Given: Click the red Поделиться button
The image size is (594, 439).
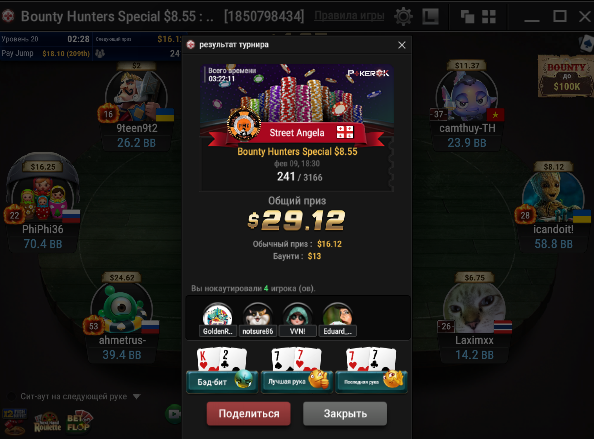Looking at the screenshot, I should tap(249, 414).
